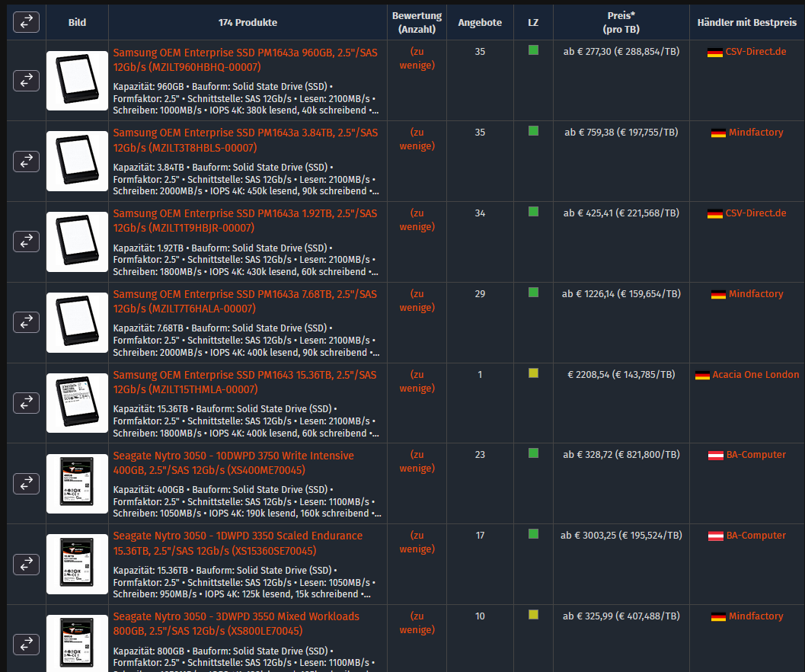This screenshot has height=672, width=805.
Task: Add PM1643a 1.92TB to comparison list
Action: 26,242
